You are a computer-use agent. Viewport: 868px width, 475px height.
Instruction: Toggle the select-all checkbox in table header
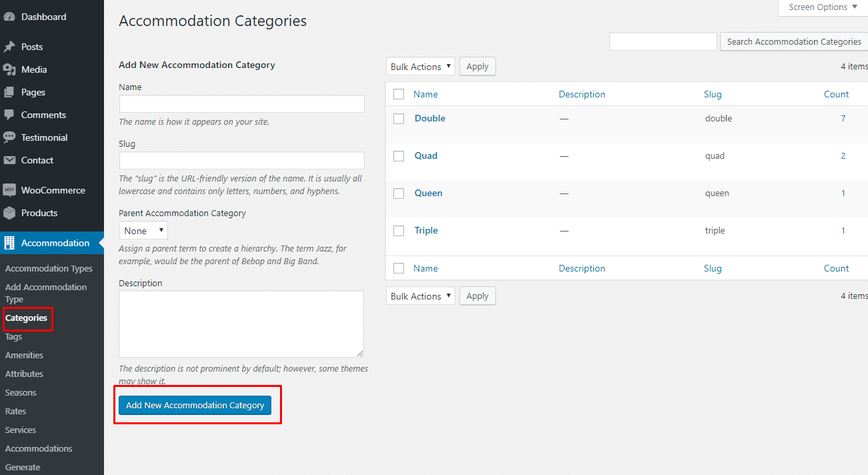[399, 95]
